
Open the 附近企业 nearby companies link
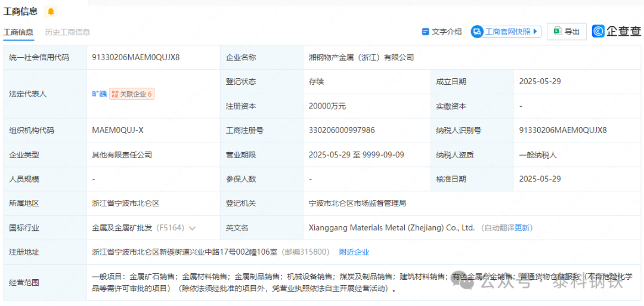click(354, 252)
